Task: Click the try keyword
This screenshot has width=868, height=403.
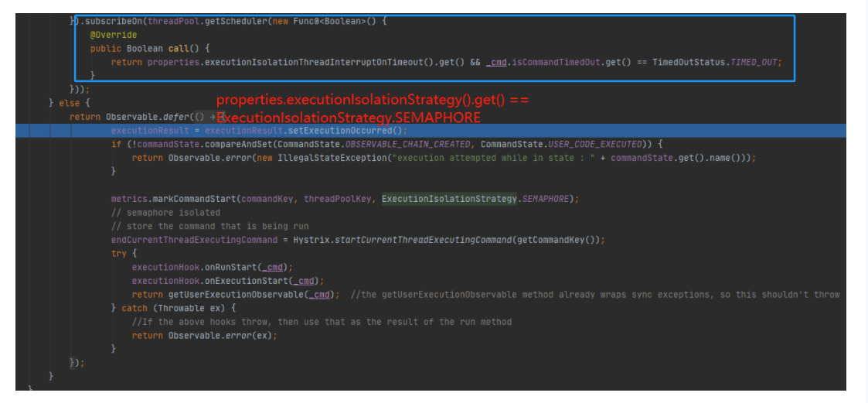Action: (118, 254)
